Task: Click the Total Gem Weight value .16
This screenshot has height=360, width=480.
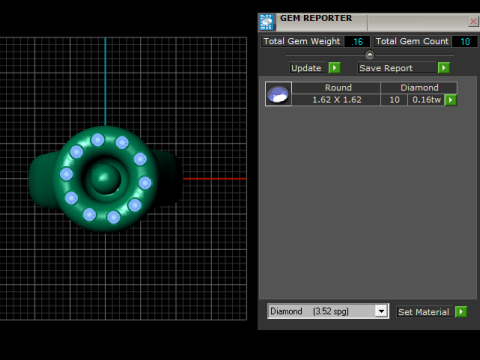Action: (x=357, y=42)
